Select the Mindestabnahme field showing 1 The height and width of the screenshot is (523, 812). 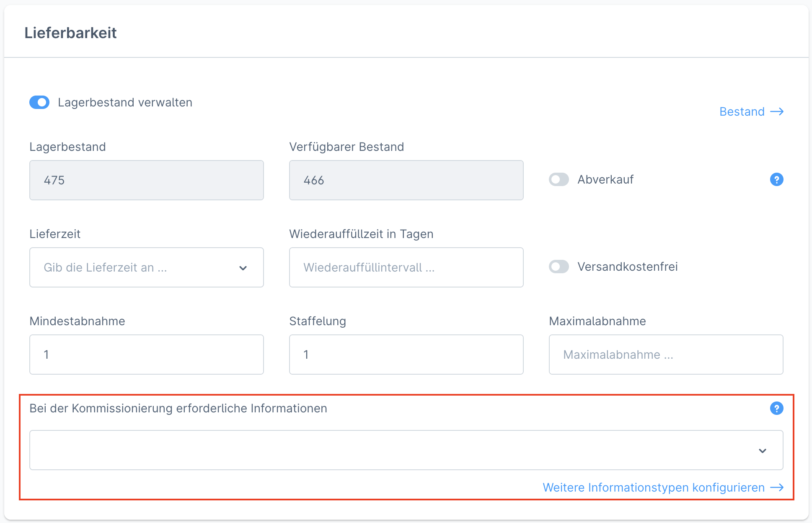click(x=146, y=355)
